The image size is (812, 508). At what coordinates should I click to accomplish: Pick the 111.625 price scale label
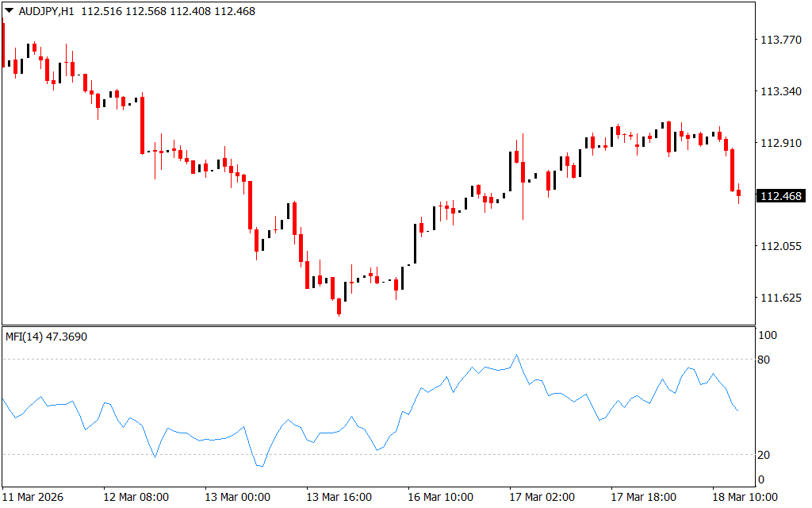(780, 298)
